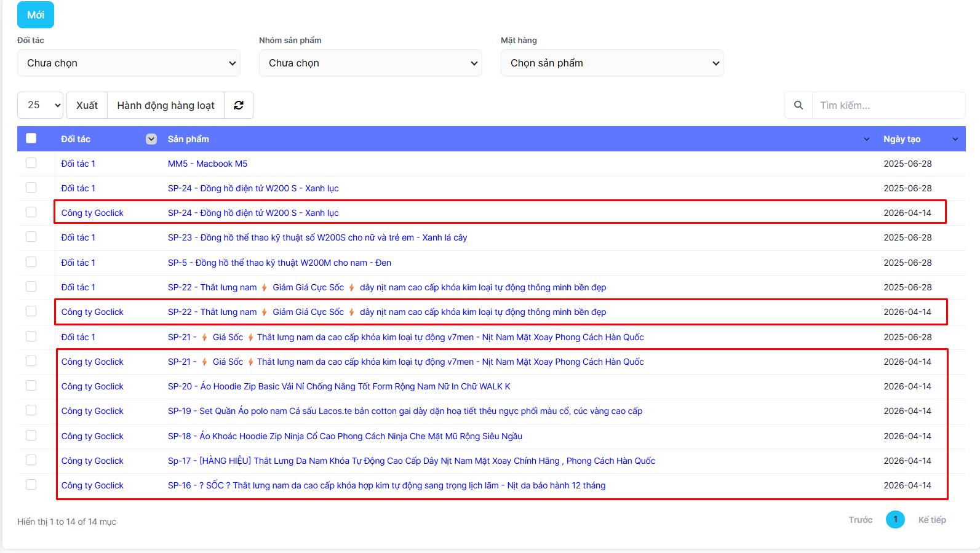The image size is (980, 553).
Task: Open the Đối tác filter dropdown
Action: pyautogui.click(x=129, y=63)
